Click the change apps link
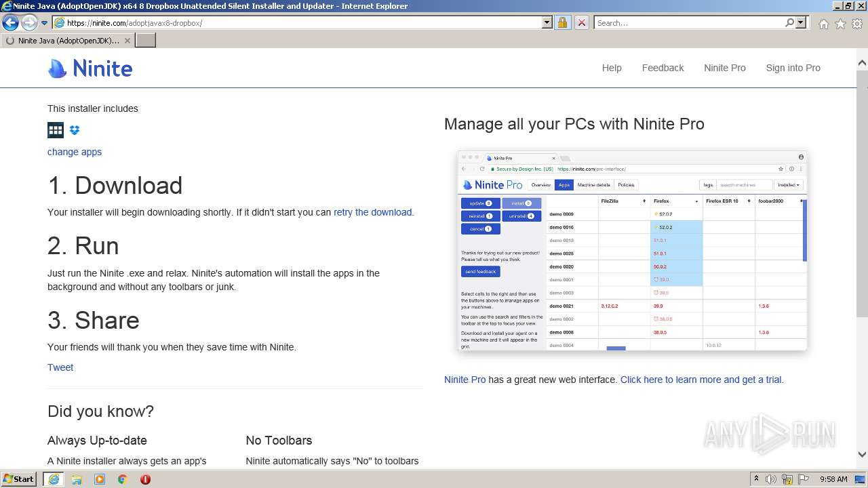 [x=75, y=152]
